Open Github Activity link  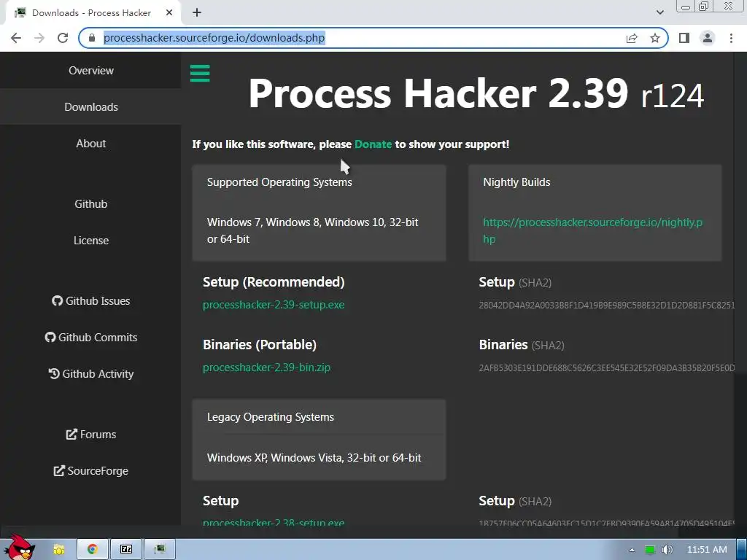click(x=91, y=374)
